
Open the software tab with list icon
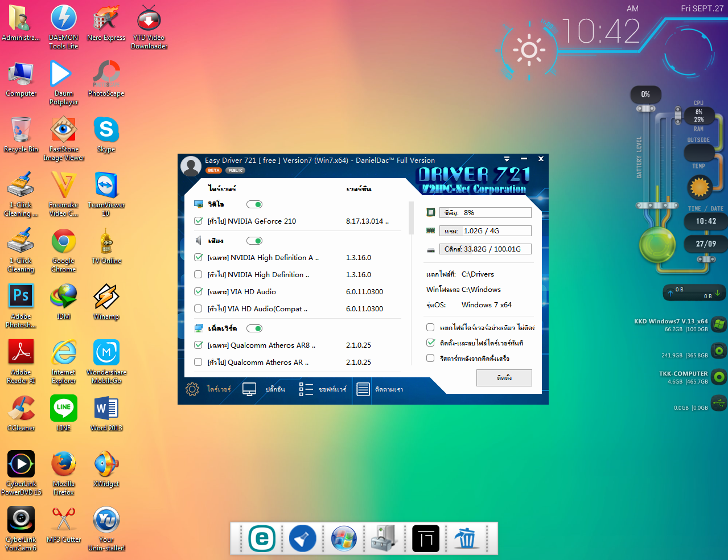[323, 389]
